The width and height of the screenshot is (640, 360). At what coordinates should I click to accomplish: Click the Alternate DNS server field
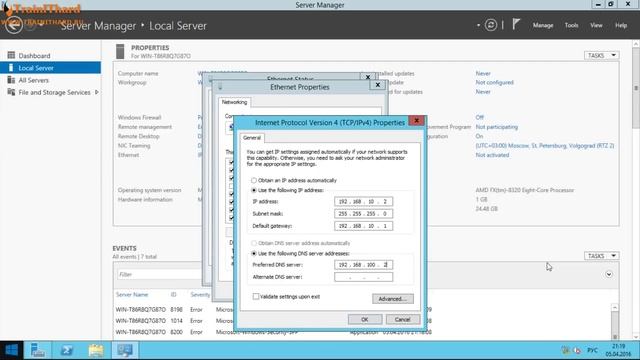(363, 277)
